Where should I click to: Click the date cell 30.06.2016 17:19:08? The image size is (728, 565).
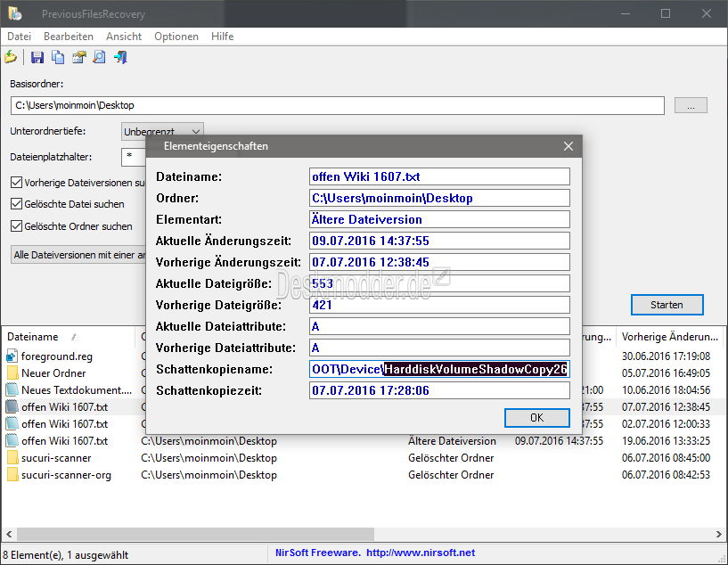click(666, 356)
